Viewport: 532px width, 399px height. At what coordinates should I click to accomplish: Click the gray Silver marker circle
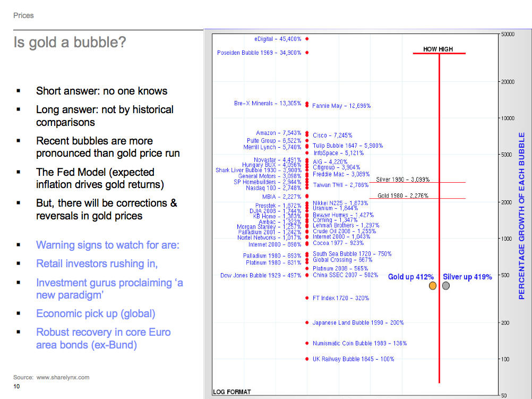point(446,286)
